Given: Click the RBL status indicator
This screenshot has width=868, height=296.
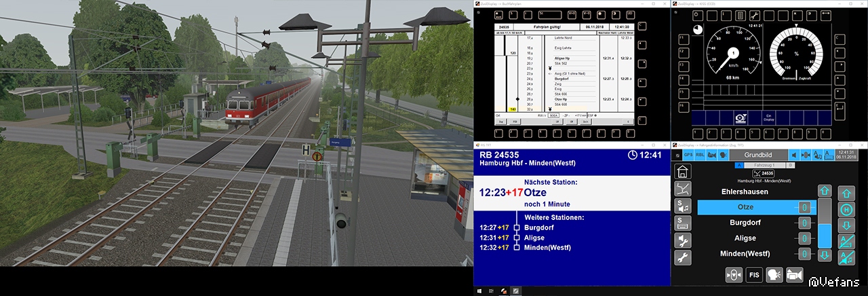Looking at the screenshot, I should tap(700, 155).
